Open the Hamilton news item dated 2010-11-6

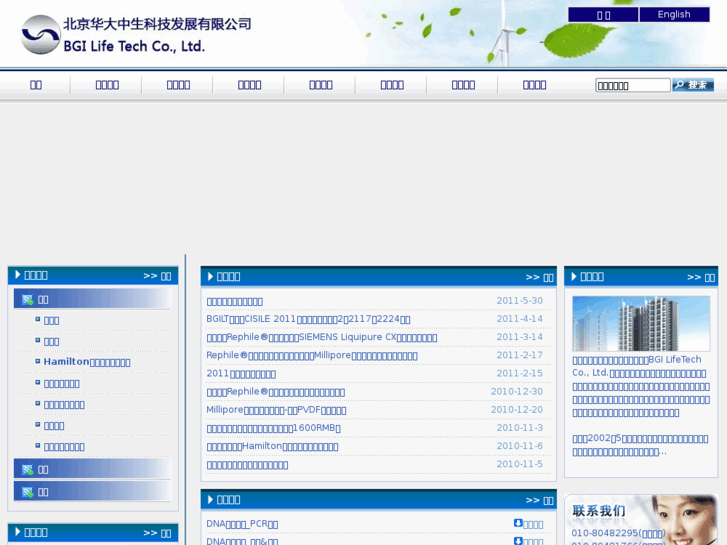tap(272, 446)
